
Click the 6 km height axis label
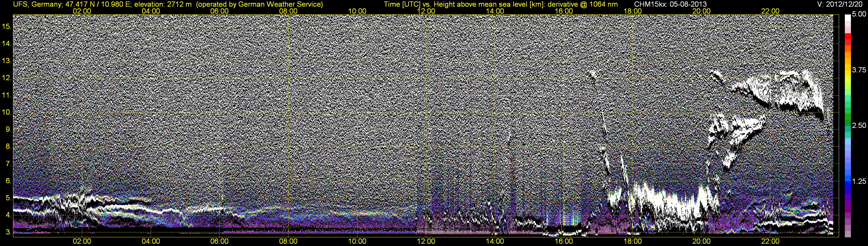click(x=8, y=181)
